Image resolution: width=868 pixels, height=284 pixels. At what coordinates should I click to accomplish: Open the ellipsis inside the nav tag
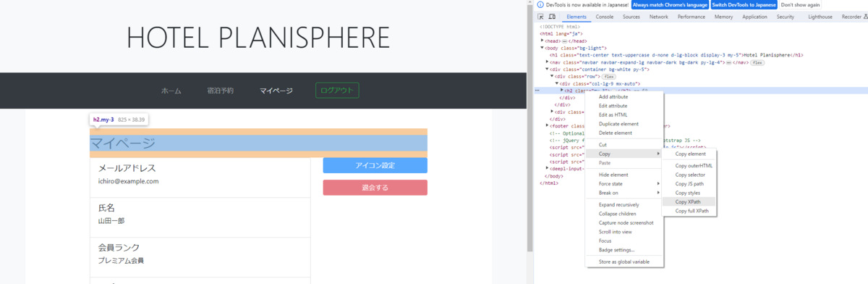pyautogui.click(x=728, y=62)
